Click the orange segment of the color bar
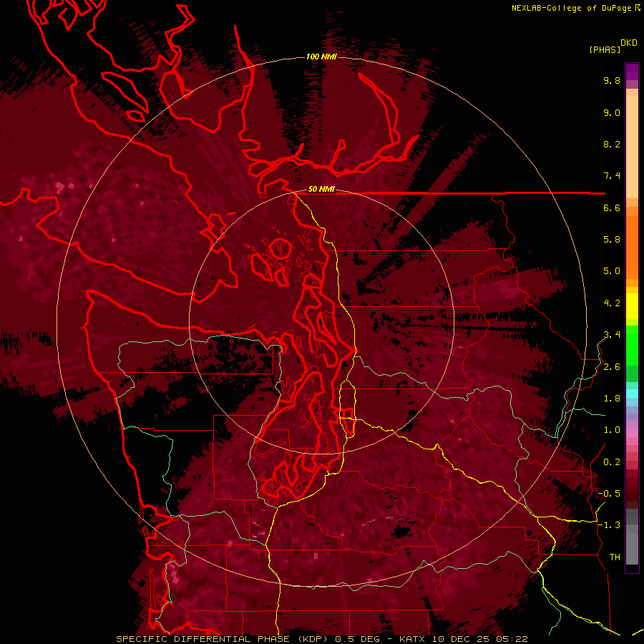The height and width of the screenshot is (644, 644). coord(632,247)
